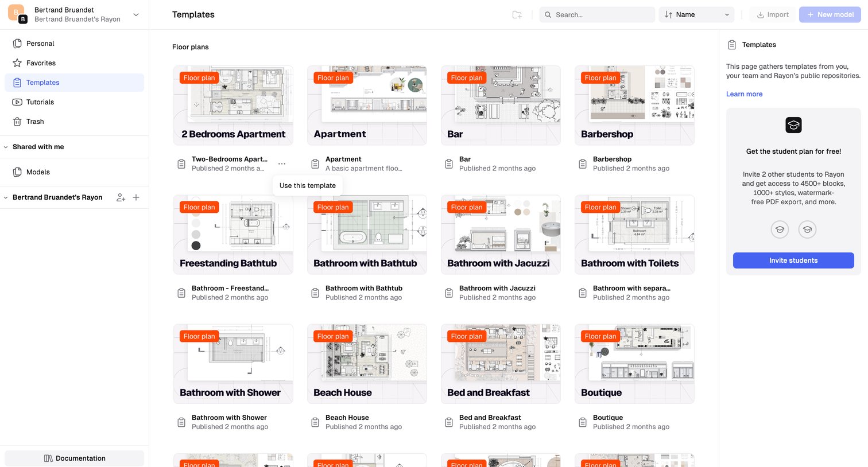Open the Bar template thumbnail
Viewport: 868px width, 467px height.
(x=501, y=105)
